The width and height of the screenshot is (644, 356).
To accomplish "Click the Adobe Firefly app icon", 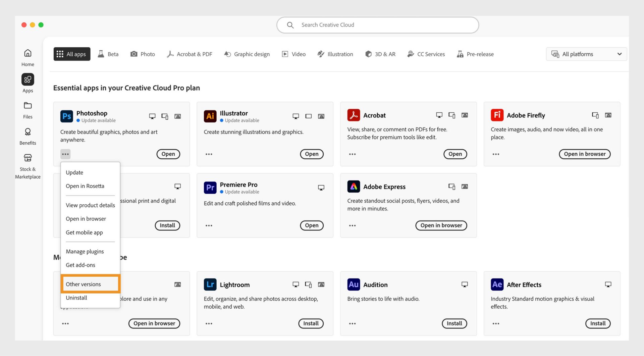I will (497, 115).
